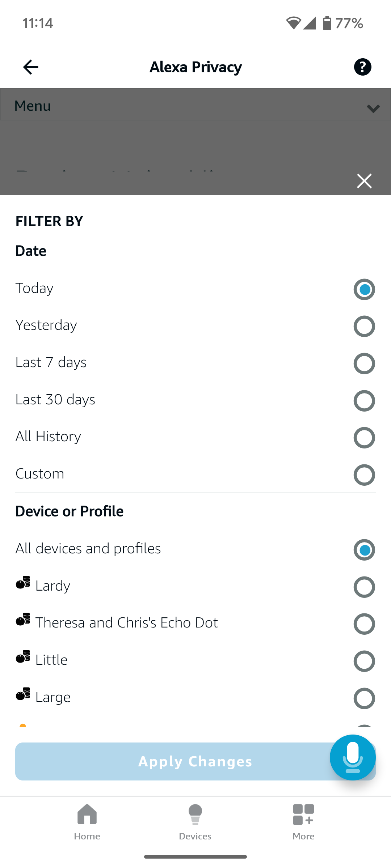
Task: Tap the Large Echo device icon
Action: click(23, 694)
